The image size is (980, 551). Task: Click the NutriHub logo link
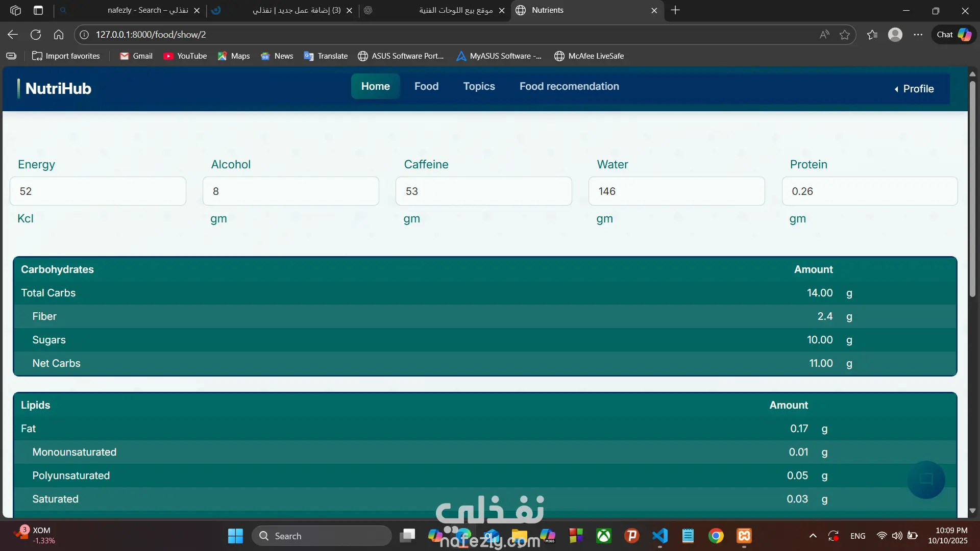[58, 89]
